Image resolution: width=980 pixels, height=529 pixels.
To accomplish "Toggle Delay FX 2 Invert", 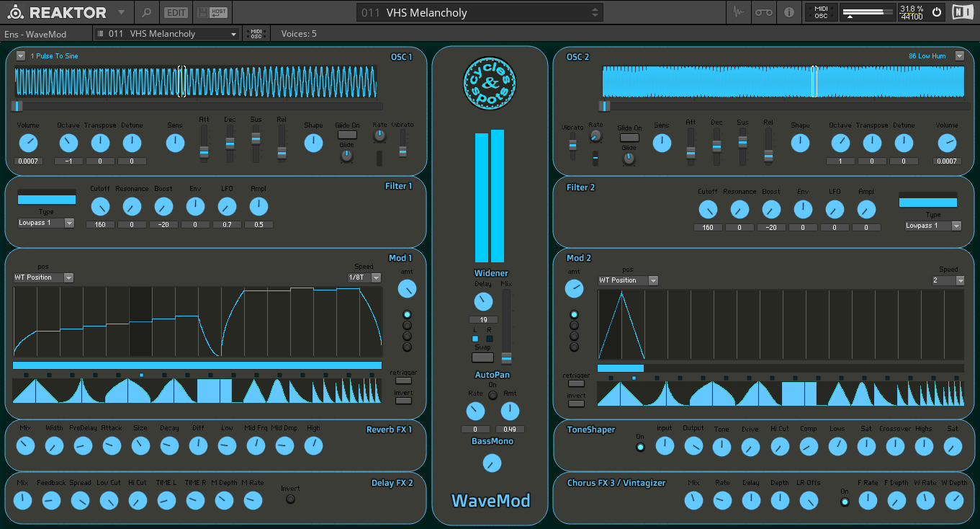I will (x=291, y=499).
